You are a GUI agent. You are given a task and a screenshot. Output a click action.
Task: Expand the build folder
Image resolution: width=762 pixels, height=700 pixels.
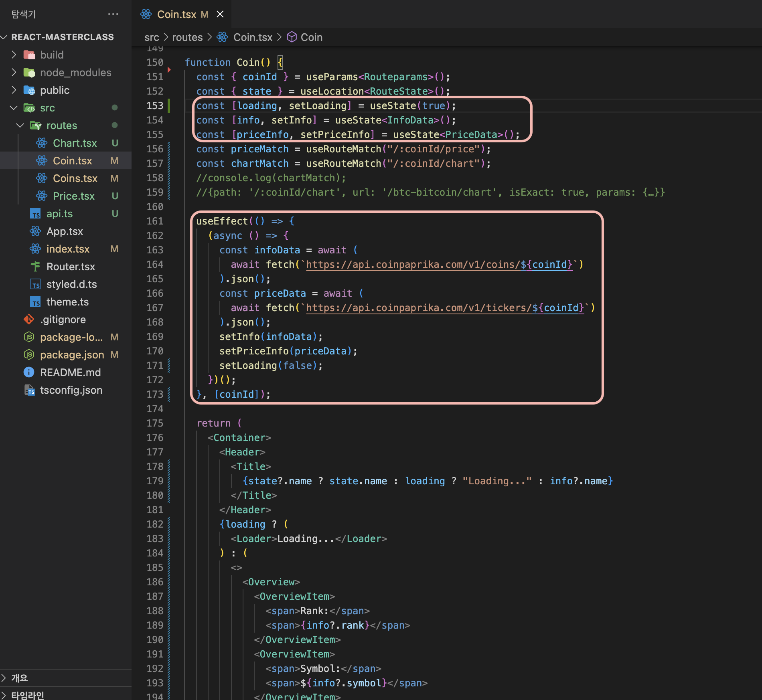[14, 55]
